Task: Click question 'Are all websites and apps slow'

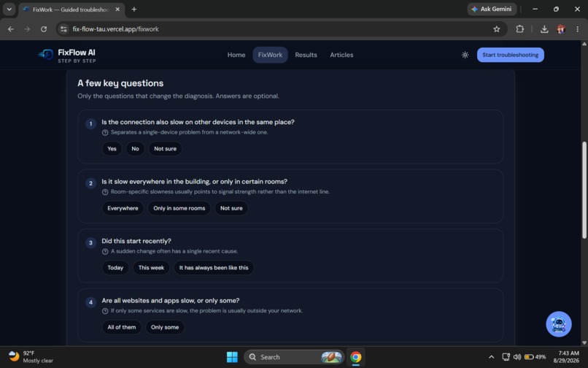Action: coord(170,300)
